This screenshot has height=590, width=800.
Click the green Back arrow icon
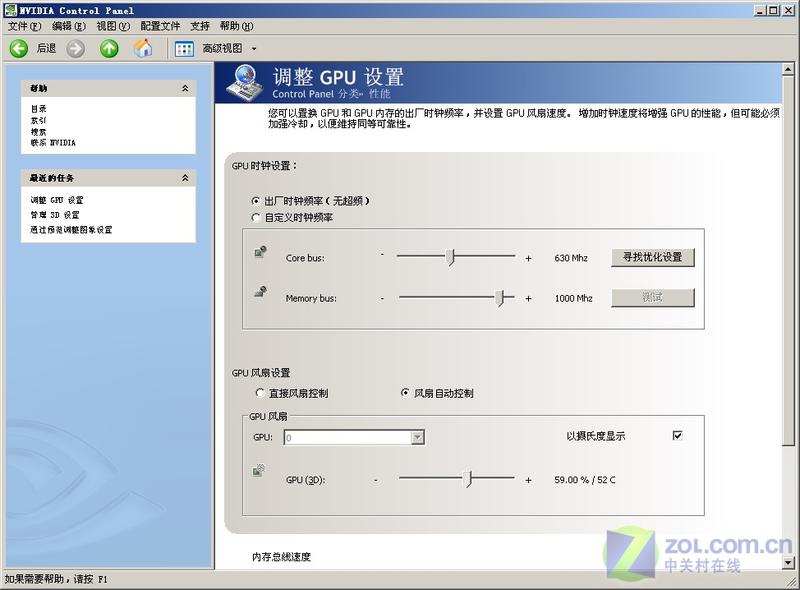[x=19, y=48]
